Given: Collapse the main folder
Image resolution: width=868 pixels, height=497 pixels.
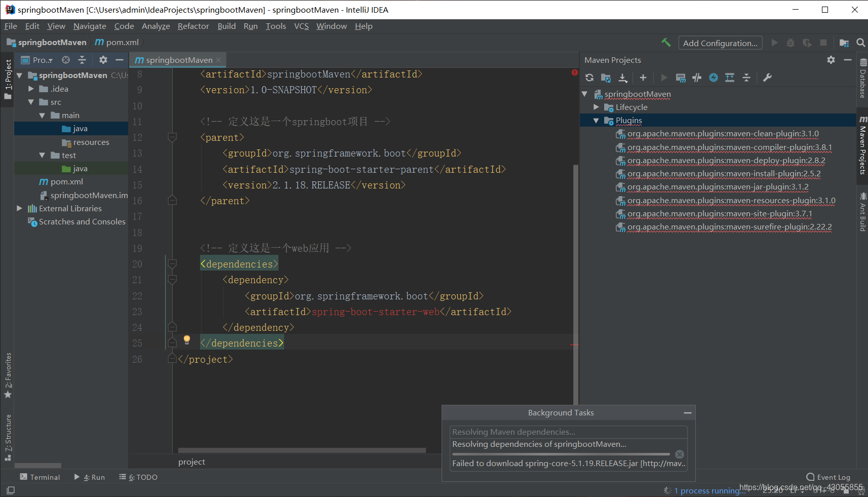Looking at the screenshot, I should 42,116.
